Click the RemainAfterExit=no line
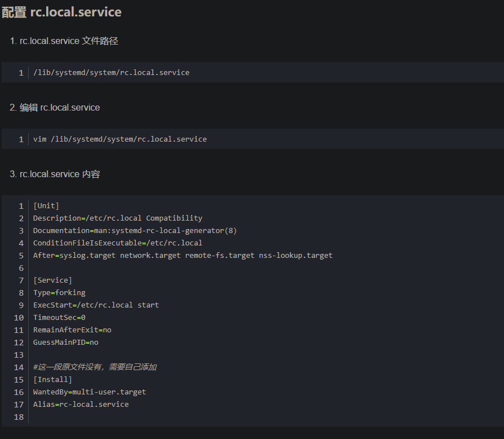 point(72,330)
